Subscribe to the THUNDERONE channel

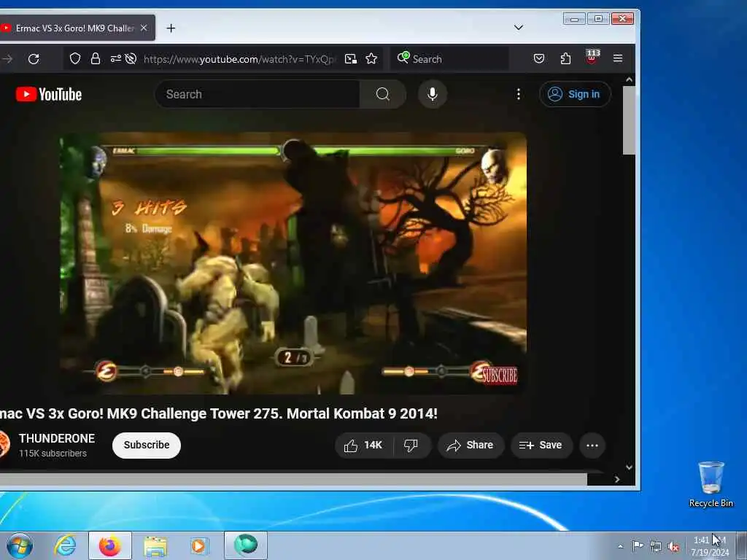147,446
